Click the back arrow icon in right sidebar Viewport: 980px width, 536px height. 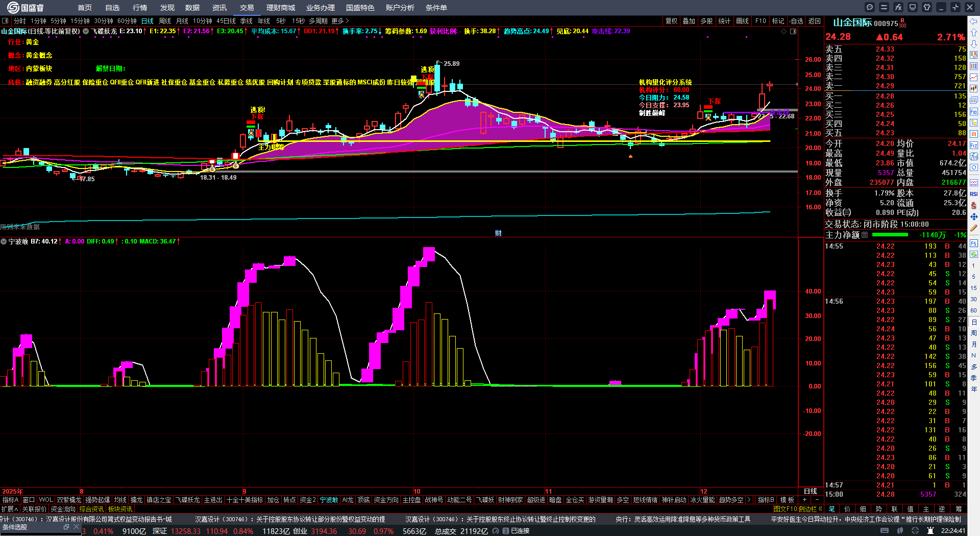(974, 21)
